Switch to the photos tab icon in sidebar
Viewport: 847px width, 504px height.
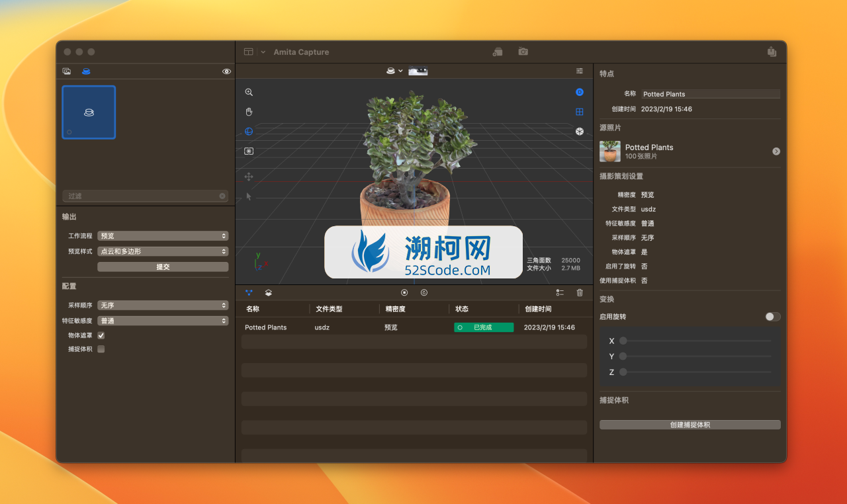pyautogui.click(x=67, y=71)
